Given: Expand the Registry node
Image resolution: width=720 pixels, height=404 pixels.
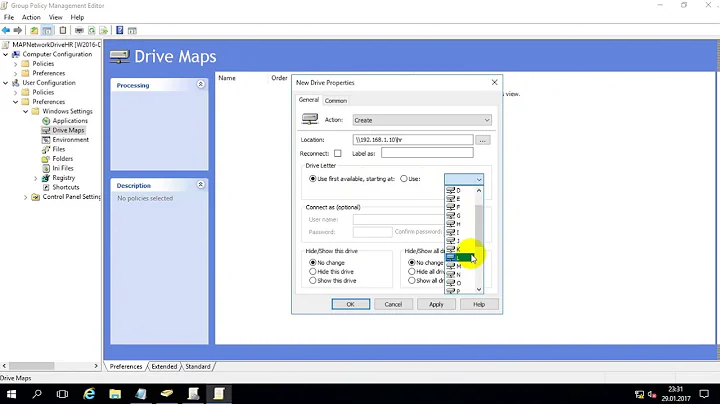Looking at the screenshot, I should [36, 178].
